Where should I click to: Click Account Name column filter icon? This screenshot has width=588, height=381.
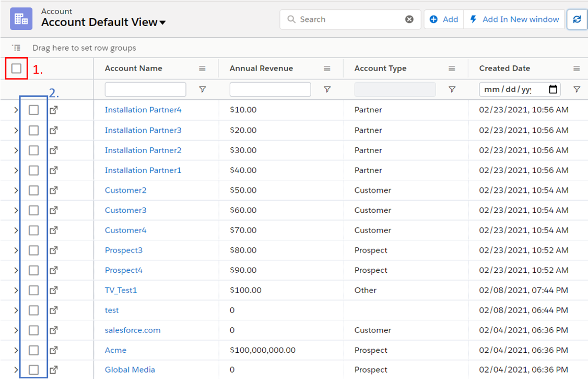[x=203, y=89]
